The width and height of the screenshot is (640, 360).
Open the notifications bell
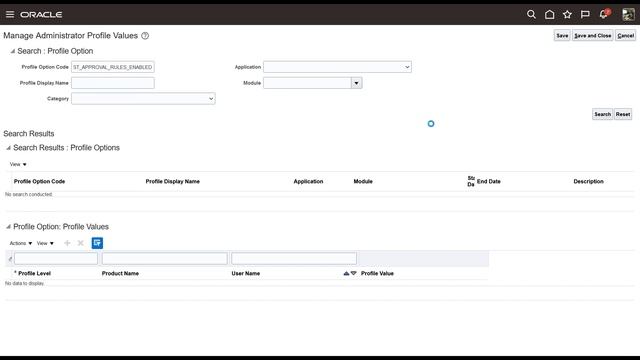(604, 14)
